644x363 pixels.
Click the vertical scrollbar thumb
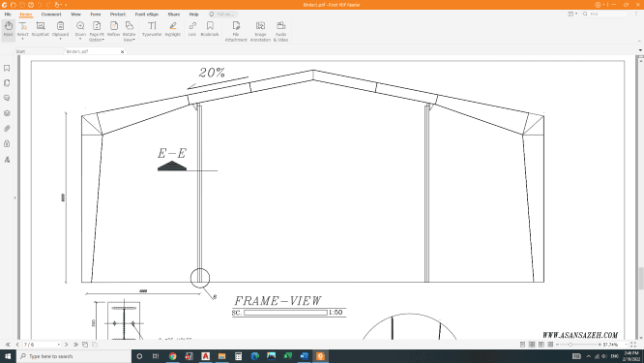click(x=640, y=279)
